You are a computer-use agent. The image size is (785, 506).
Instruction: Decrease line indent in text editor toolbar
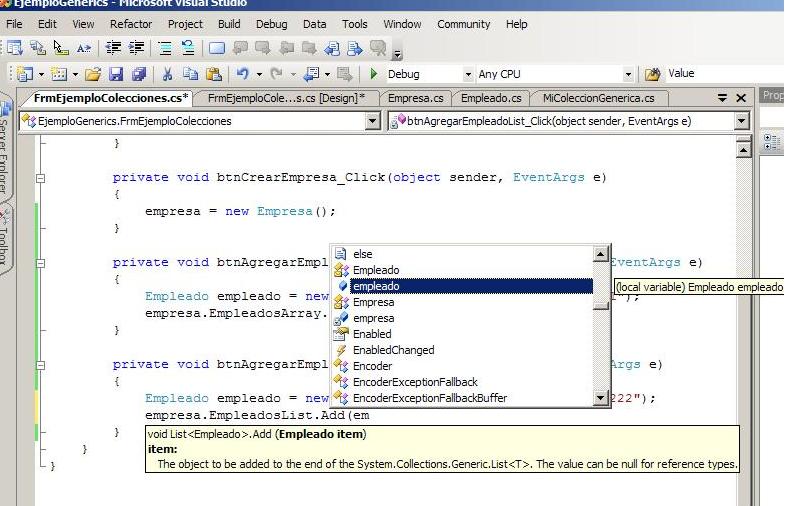pos(113,48)
